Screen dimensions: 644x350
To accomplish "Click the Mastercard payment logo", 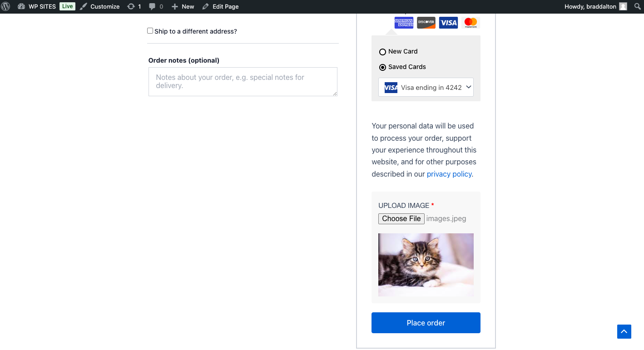I will [471, 22].
